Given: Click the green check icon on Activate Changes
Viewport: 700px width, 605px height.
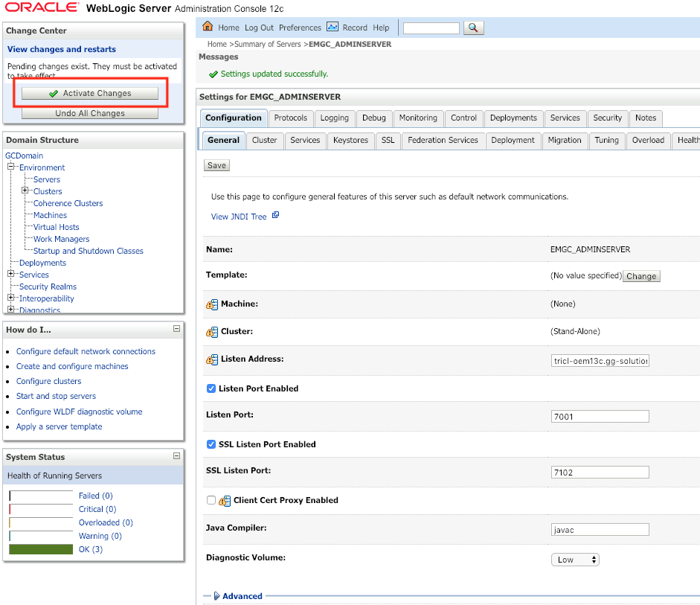Looking at the screenshot, I should (x=54, y=93).
